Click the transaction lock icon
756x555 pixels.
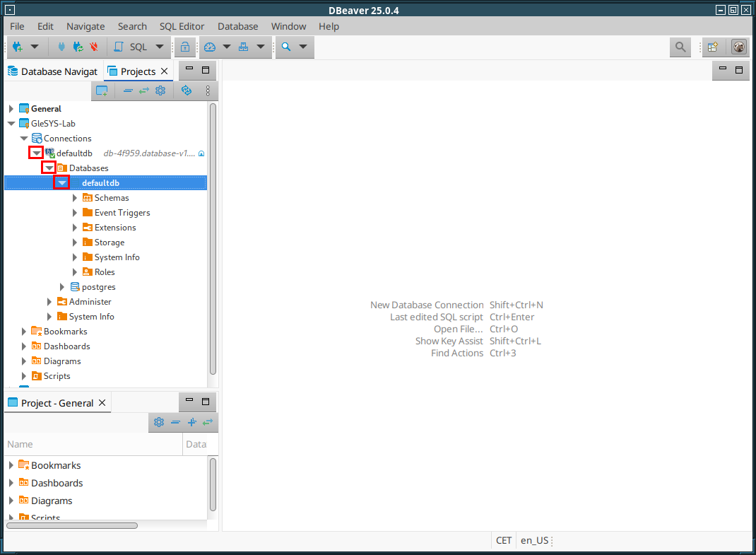pyautogui.click(x=184, y=47)
